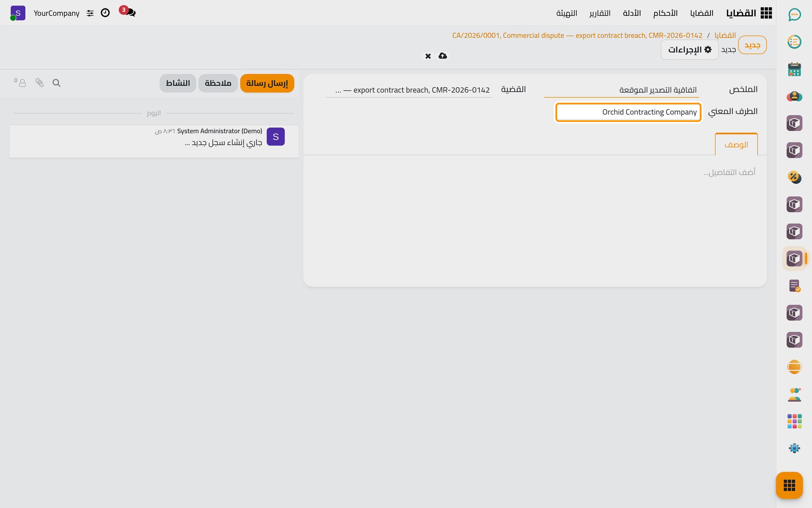Viewport: 812px width, 508px height.
Task: Click the sliders debug tools icon
Action: (x=90, y=13)
